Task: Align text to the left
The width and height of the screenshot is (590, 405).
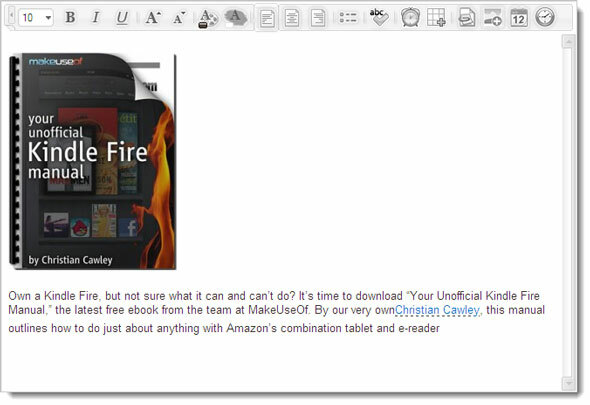Action: pyautogui.click(x=267, y=18)
